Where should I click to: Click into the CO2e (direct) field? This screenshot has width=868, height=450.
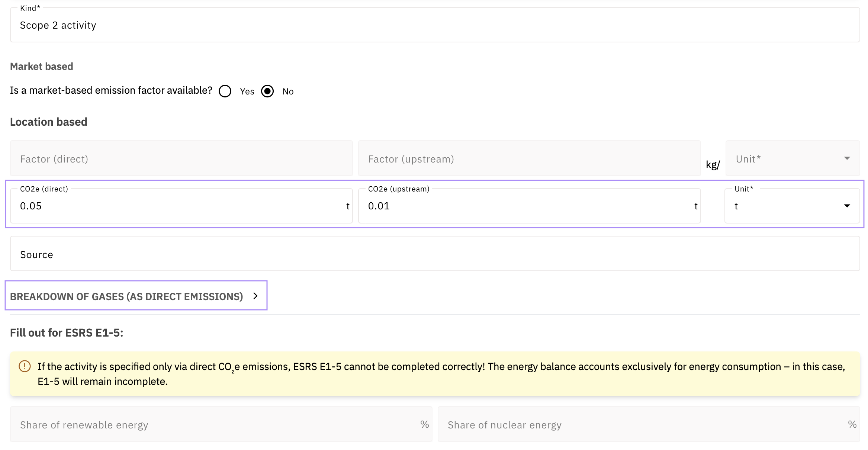(x=179, y=206)
